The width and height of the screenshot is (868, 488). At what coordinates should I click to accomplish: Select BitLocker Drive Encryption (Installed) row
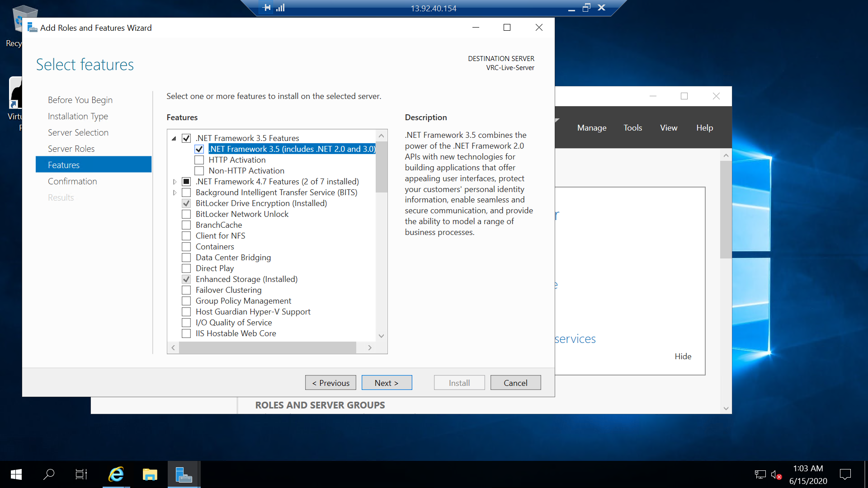[x=261, y=203]
